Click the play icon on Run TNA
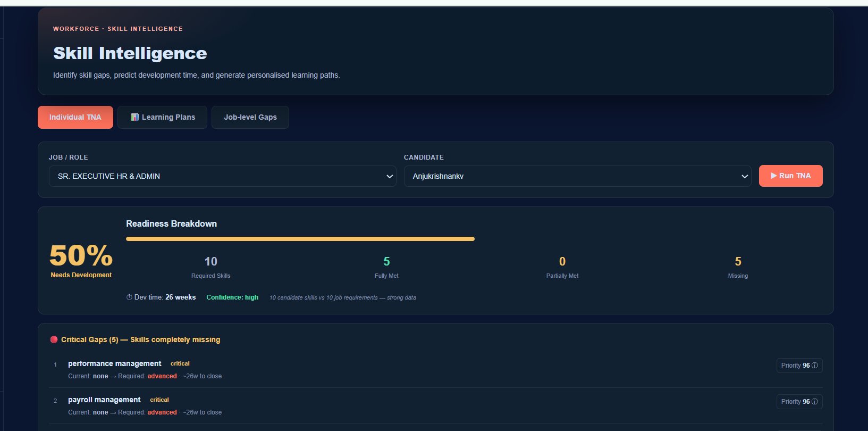 (x=774, y=176)
